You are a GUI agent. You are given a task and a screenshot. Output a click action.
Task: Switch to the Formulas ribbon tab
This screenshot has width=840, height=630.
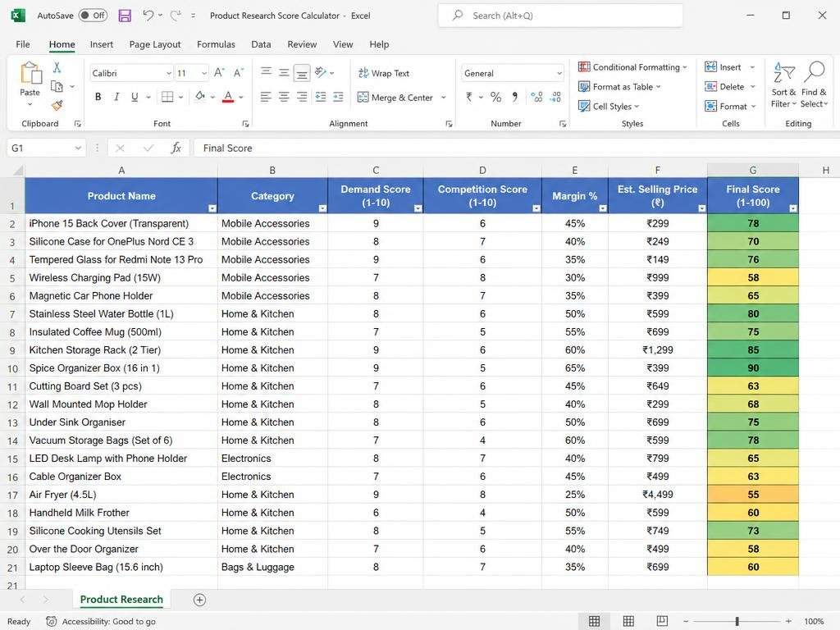point(216,44)
